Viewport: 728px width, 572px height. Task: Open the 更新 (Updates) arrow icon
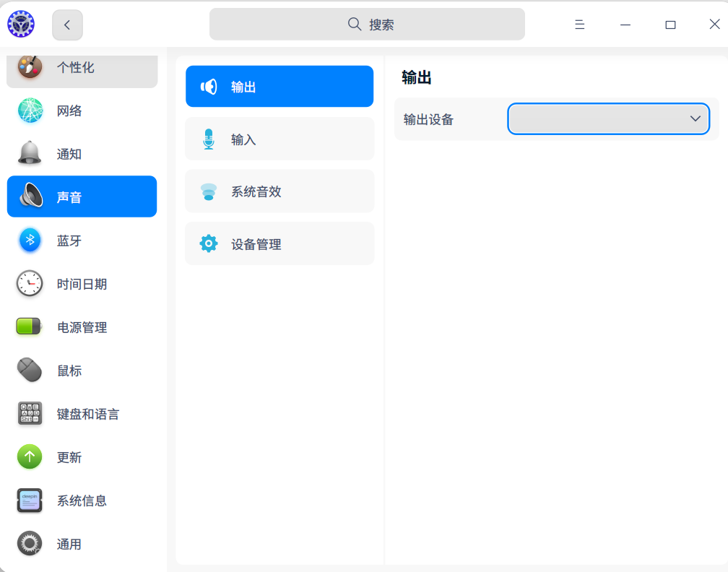(30, 456)
